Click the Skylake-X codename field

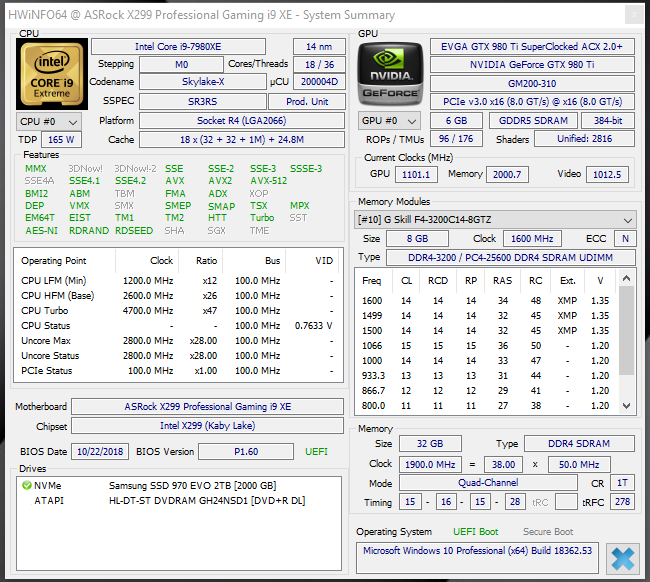click(203, 82)
